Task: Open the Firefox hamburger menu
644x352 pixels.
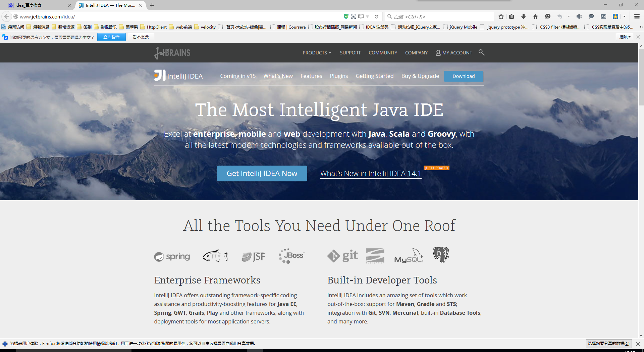Action: [x=637, y=16]
